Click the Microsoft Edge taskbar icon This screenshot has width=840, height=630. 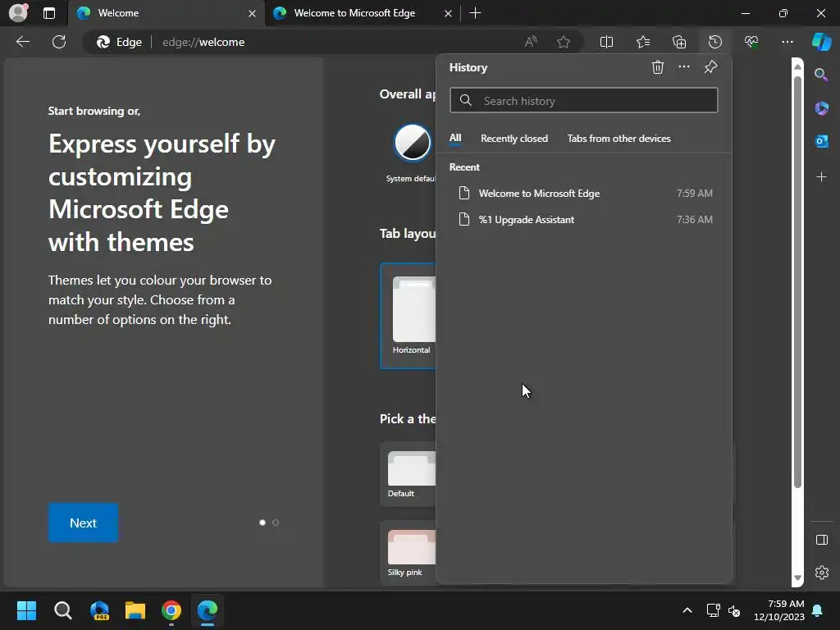(208, 610)
